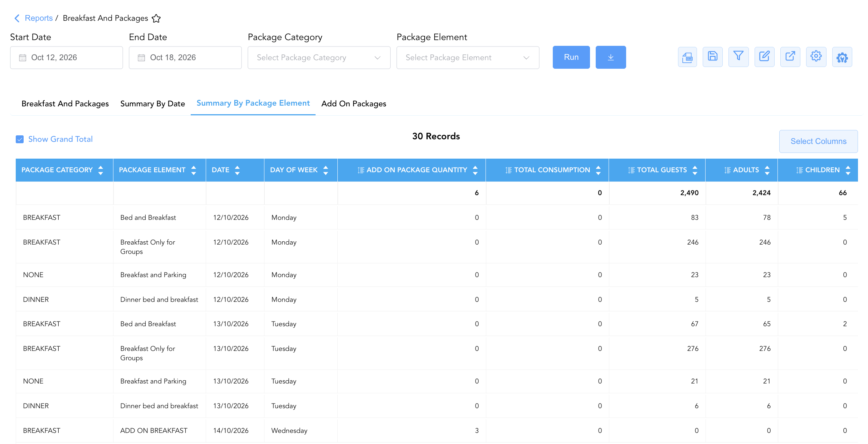Viewport: 868px width, 444px height.
Task: Sort by Total Consumption column arrows
Action: point(598,170)
